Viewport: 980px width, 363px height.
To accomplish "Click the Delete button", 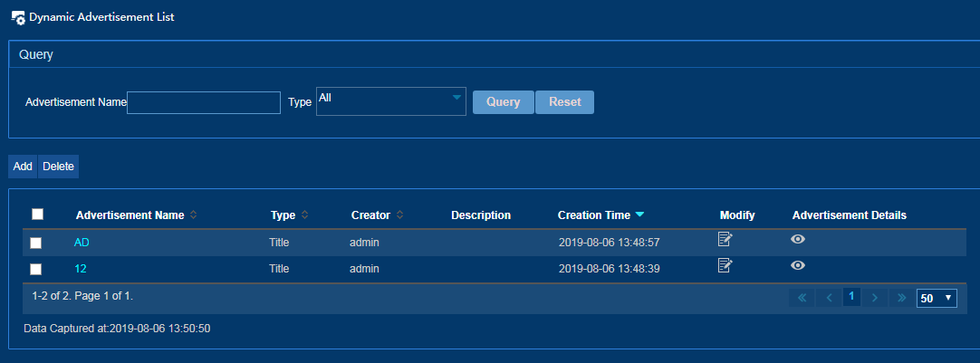I will (58, 167).
